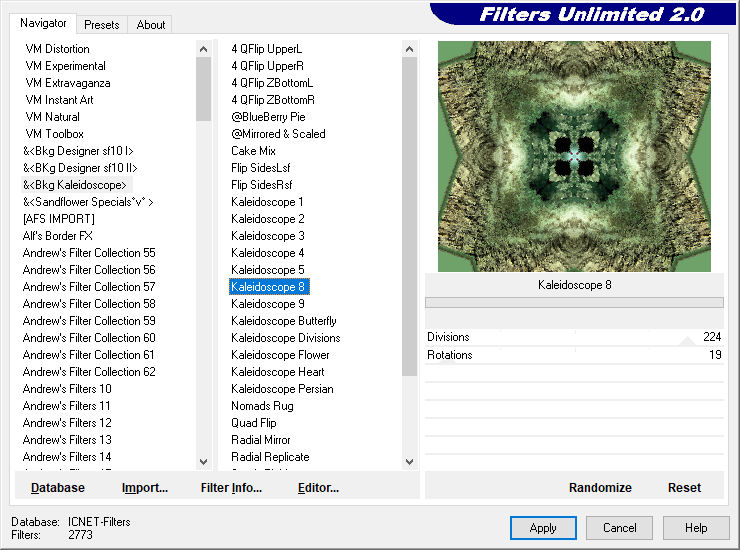The height and width of the screenshot is (550, 740).
Task: Choose the 4 QFlip UpperL filter
Action: pos(267,49)
